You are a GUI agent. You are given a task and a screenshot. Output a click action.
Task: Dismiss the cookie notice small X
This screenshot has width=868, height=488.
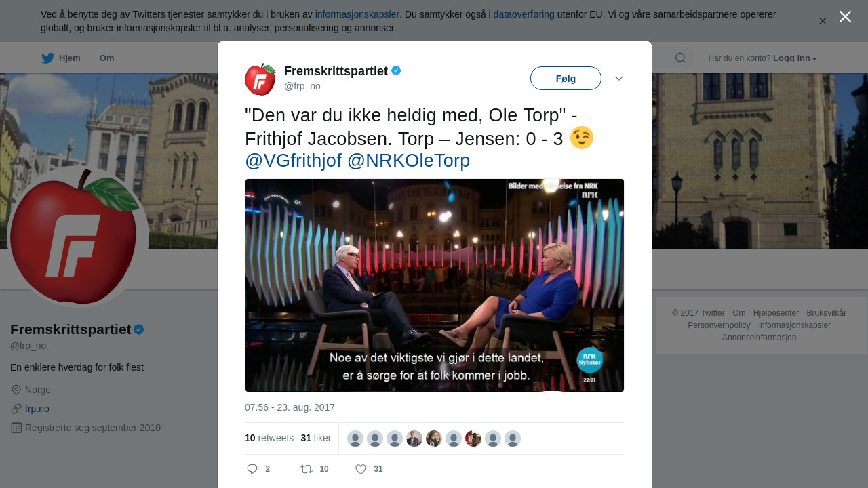(823, 21)
